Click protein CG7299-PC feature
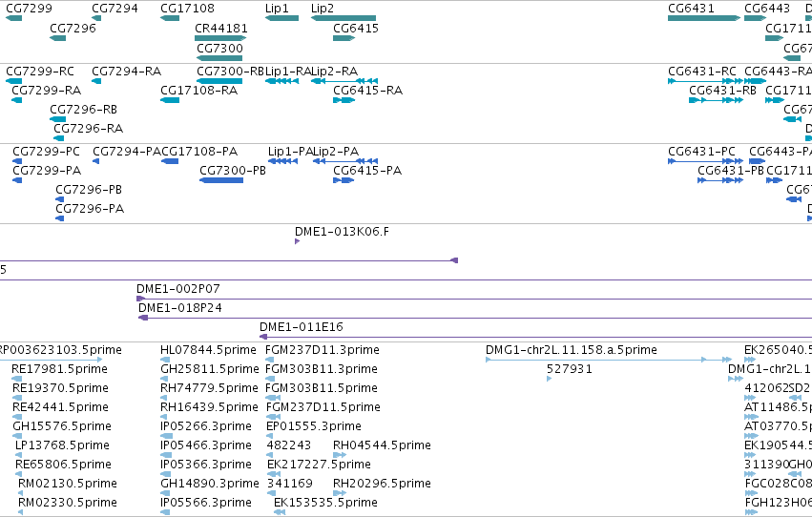 tap(17, 161)
